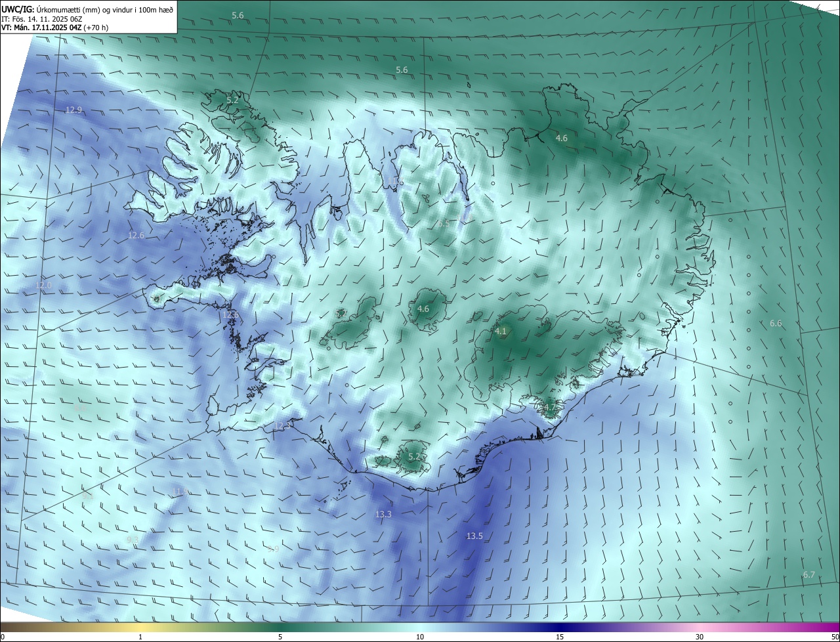Click the 5 tick on the colour scale
Screen dimensions: 840x642
coord(280,637)
